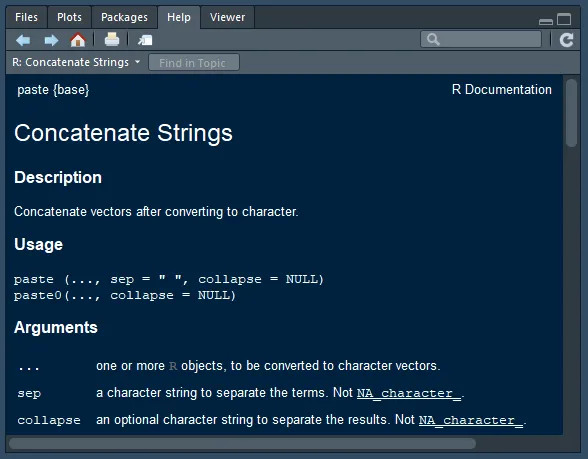Click the vertical scrollbar thumb
Viewport: 588px width, 459px height.
click(x=571, y=112)
